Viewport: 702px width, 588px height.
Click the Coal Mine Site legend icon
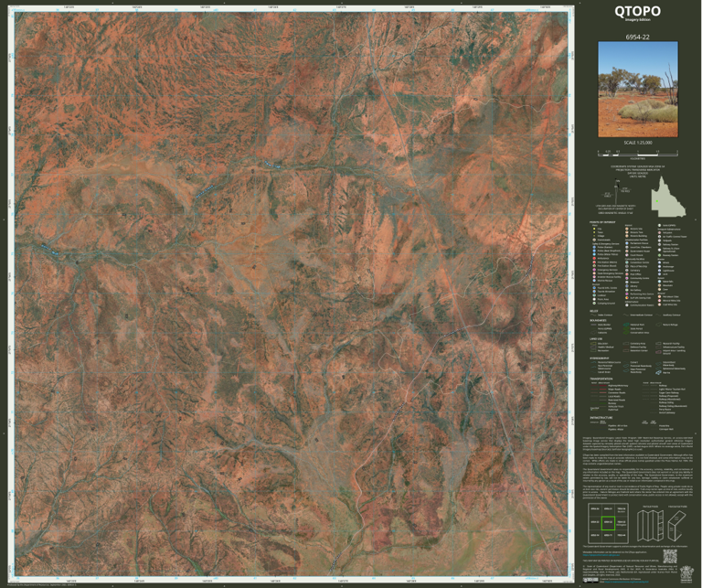[x=659, y=305]
